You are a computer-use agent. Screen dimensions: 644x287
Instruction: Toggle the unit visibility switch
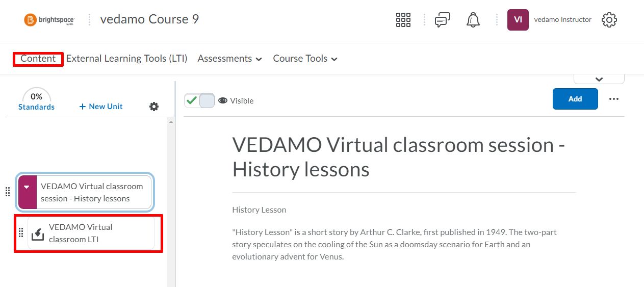pos(199,101)
